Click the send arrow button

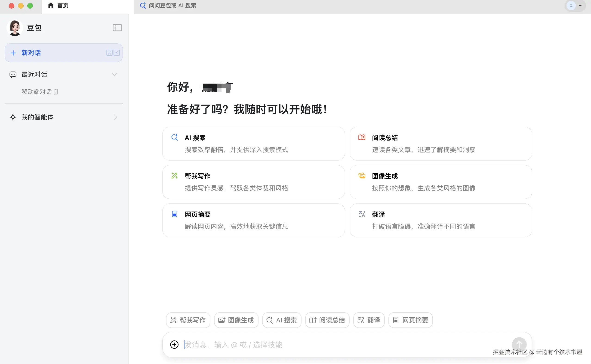[519, 344]
